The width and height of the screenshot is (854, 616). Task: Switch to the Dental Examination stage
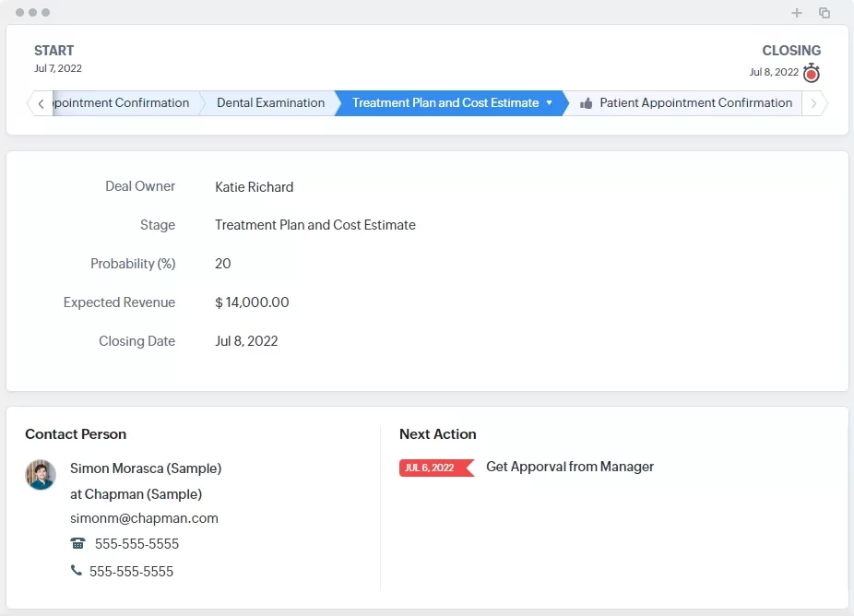272,102
